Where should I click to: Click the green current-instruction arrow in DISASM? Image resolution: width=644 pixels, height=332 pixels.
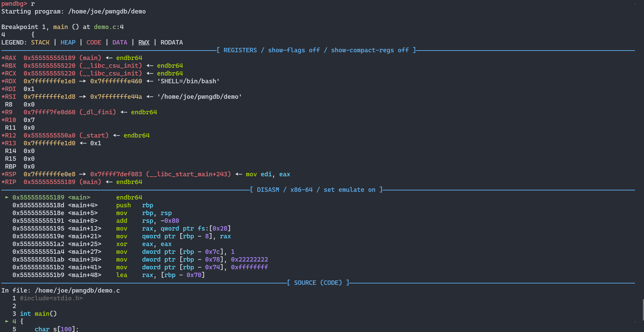(x=7, y=198)
